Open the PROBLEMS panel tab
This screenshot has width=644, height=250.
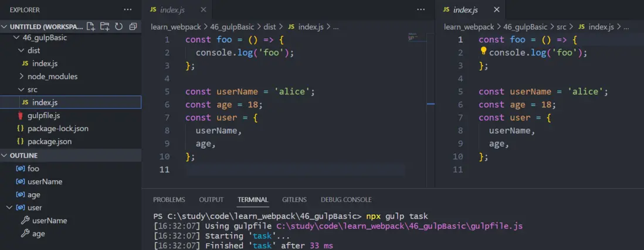pos(169,200)
